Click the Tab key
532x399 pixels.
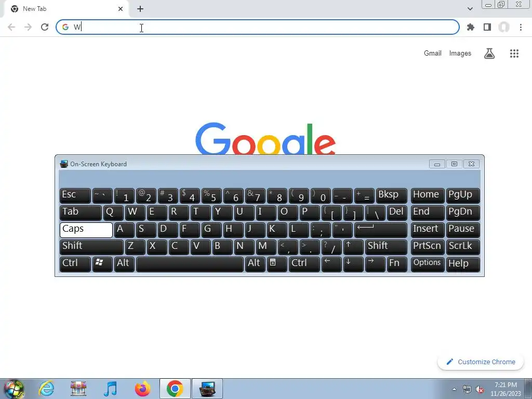(81, 212)
